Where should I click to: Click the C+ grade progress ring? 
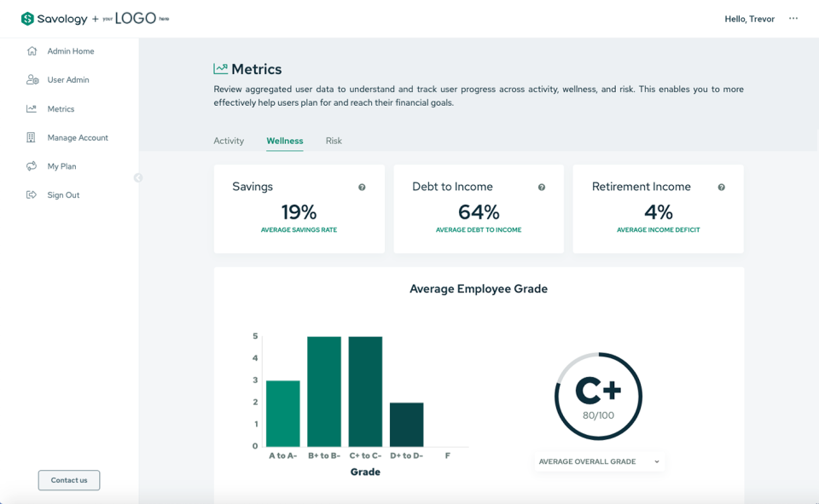598,396
